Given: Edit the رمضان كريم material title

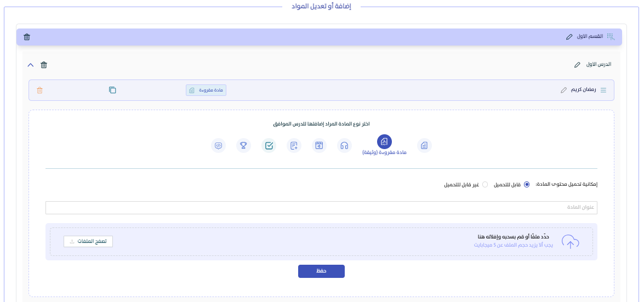Looking at the screenshot, I should pyautogui.click(x=563, y=90).
